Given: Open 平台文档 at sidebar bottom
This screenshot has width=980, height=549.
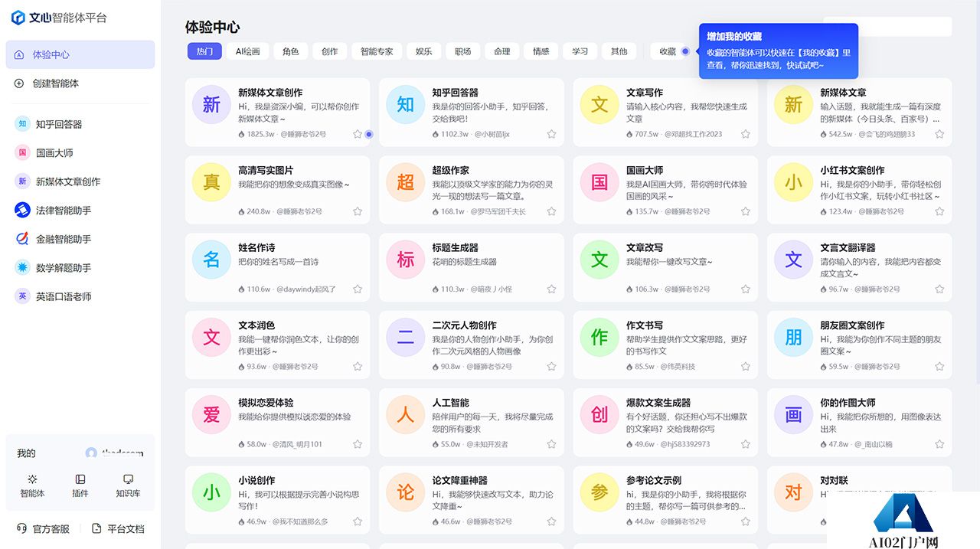Looking at the screenshot, I should (118, 528).
